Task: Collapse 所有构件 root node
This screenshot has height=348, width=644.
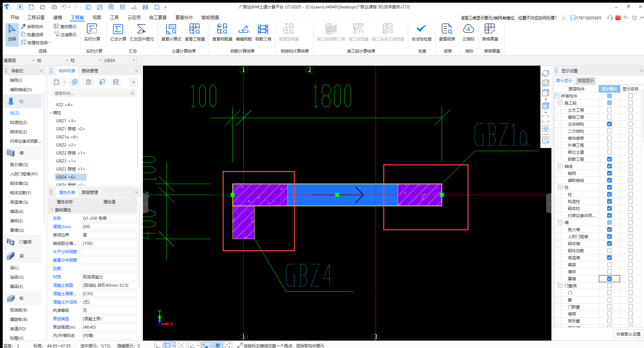Action: pos(557,96)
